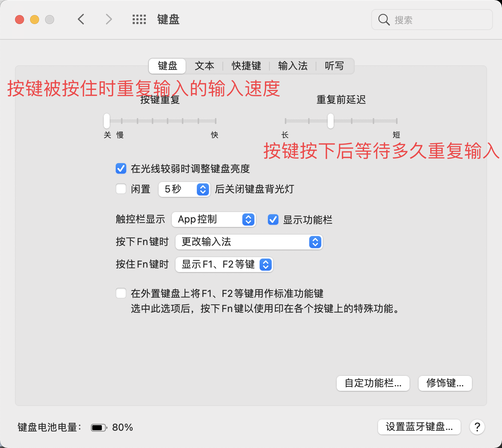Check 在外置键盘上将F1、F2等键用作标准功能键
The width and height of the screenshot is (502, 448).
[121, 293]
